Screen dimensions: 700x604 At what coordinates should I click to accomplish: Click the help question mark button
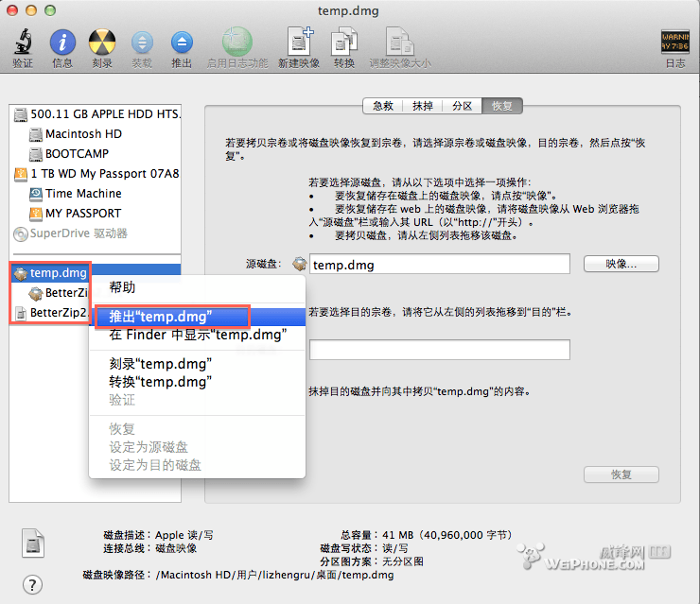coord(33,585)
